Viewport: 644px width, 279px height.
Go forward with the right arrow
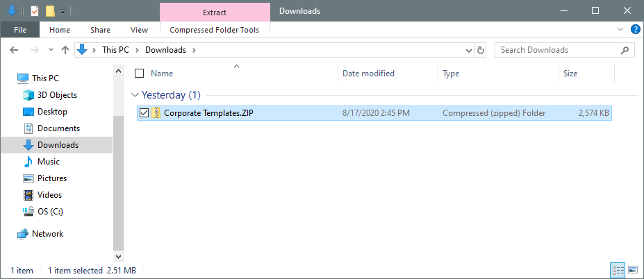(x=35, y=50)
